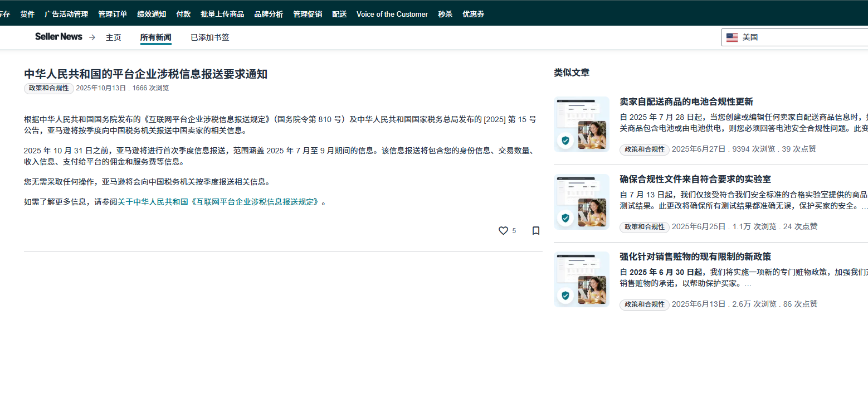Open the 互联网平台企业涉税信息报送规定 link
Screen dimensions: 868x411
pyautogui.click(x=219, y=202)
